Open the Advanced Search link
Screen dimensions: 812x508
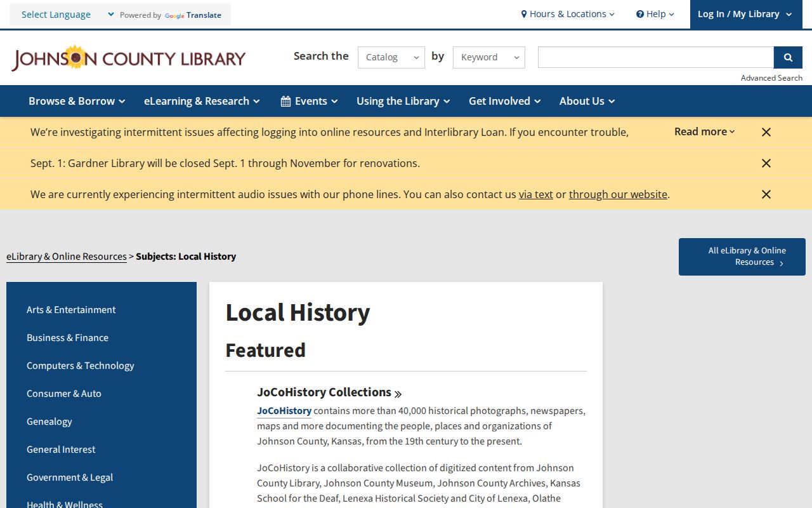tap(771, 78)
